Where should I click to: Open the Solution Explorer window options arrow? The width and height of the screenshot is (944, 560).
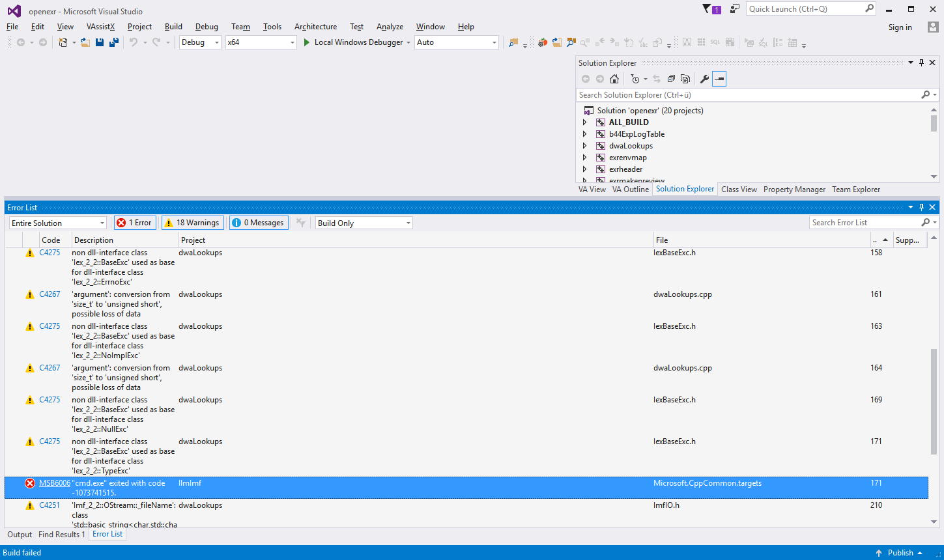(911, 63)
